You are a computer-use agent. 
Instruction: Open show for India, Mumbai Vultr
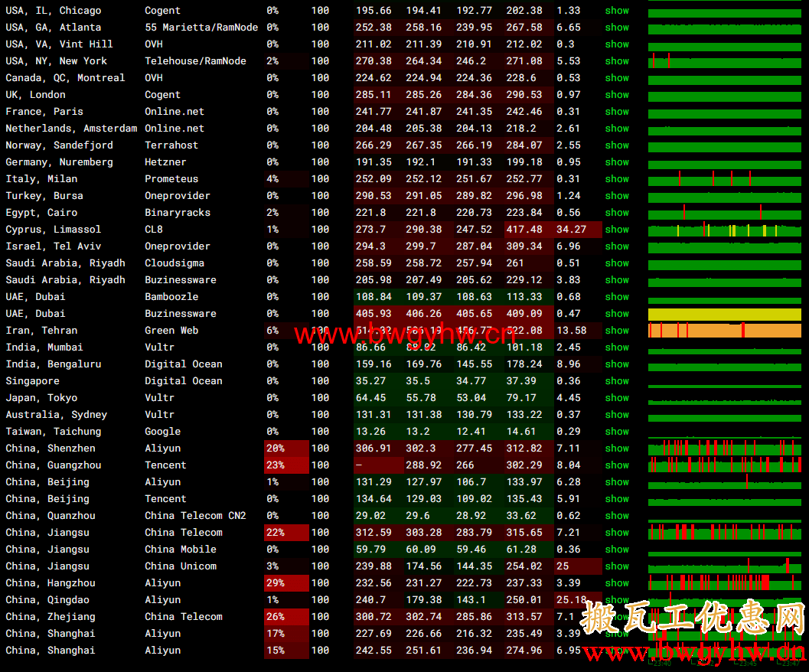pyautogui.click(x=617, y=347)
